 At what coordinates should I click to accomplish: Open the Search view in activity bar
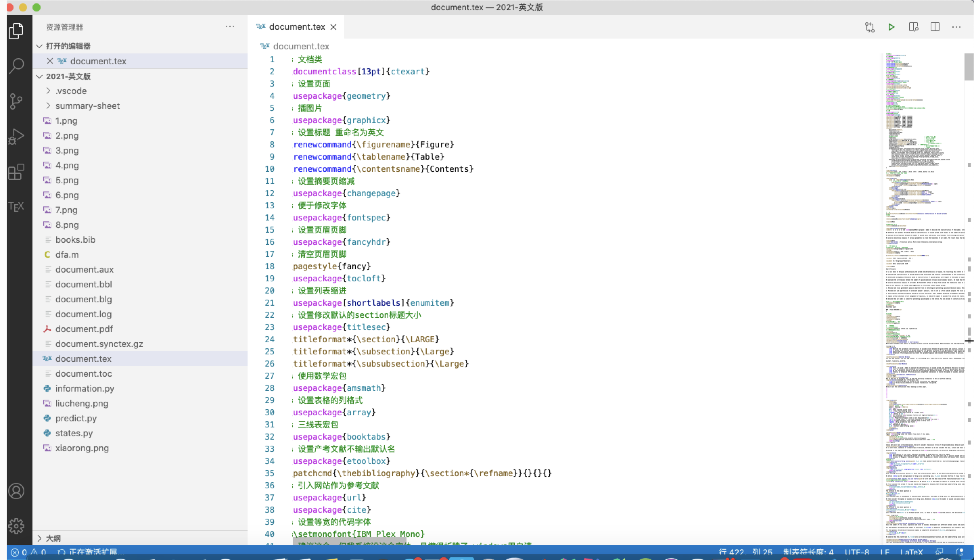[x=16, y=66]
